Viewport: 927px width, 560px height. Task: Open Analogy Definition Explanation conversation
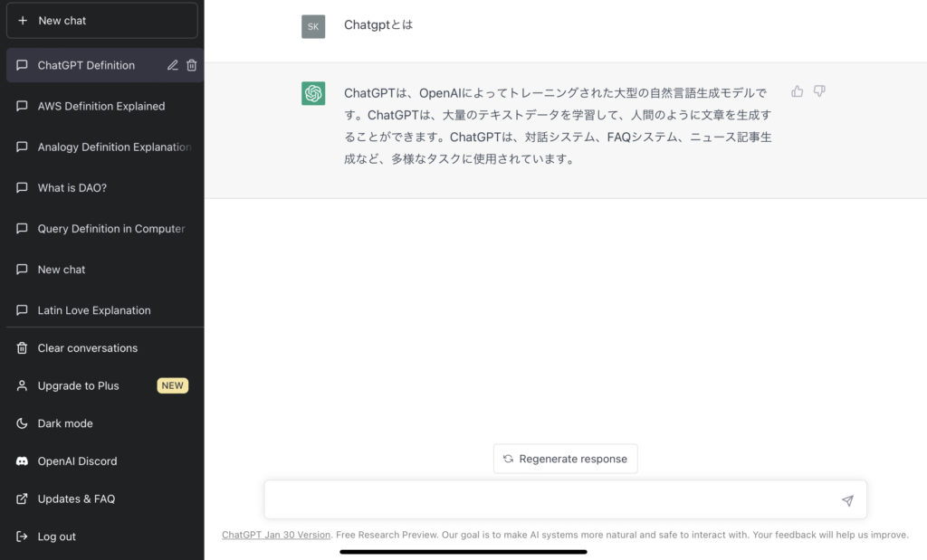click(x=113, y=147)
